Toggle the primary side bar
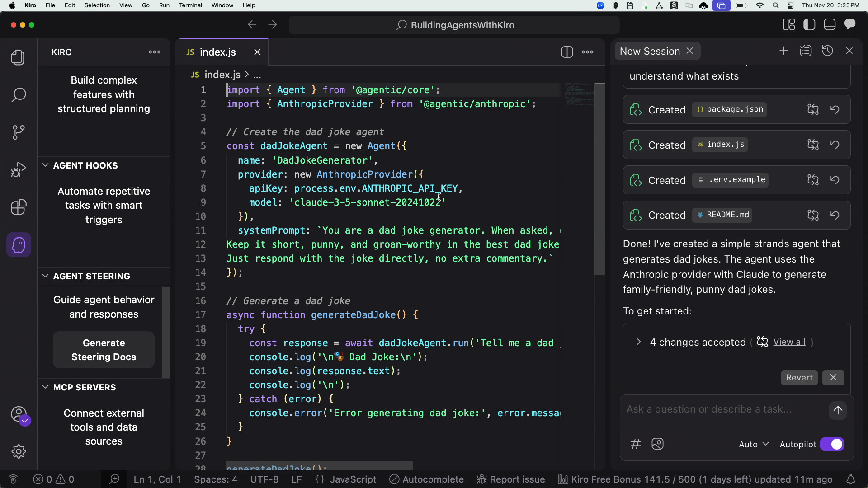Screen dimensions: 868x488 pyautogui.click(x=809, y=25)
